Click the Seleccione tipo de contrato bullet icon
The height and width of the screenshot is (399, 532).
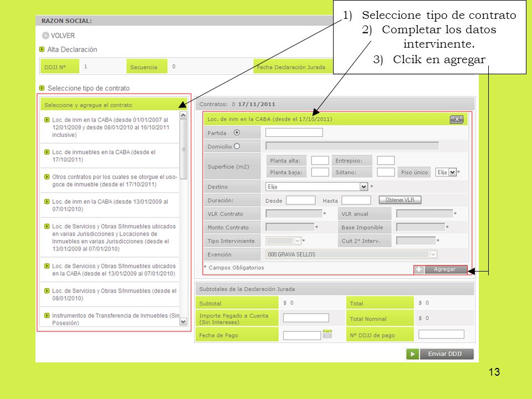[42, 88]
